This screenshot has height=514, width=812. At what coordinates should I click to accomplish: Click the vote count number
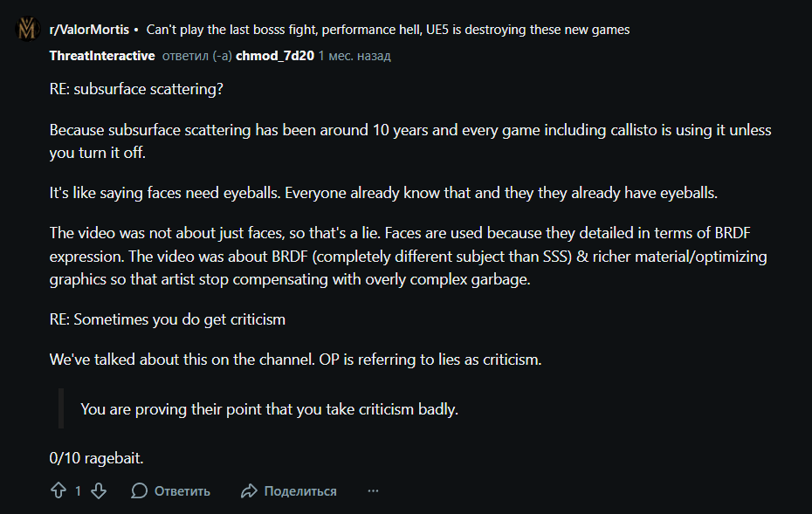(78, 491)
